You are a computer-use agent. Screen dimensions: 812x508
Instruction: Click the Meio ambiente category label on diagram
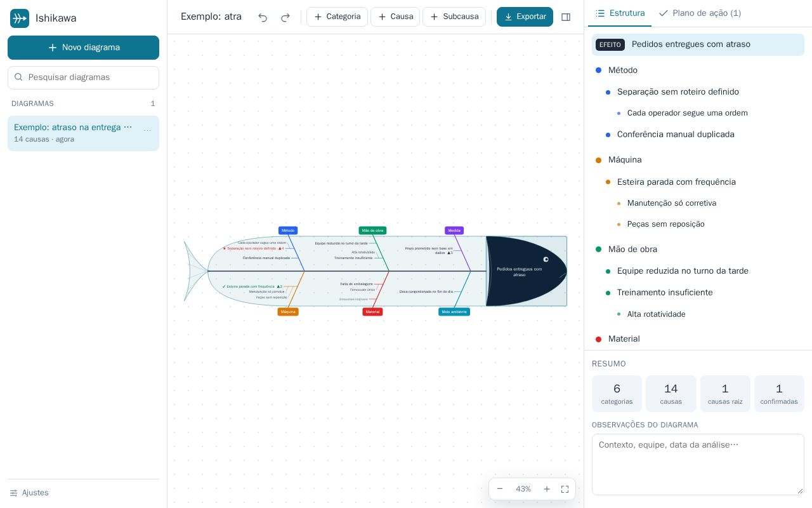point(454,312)
